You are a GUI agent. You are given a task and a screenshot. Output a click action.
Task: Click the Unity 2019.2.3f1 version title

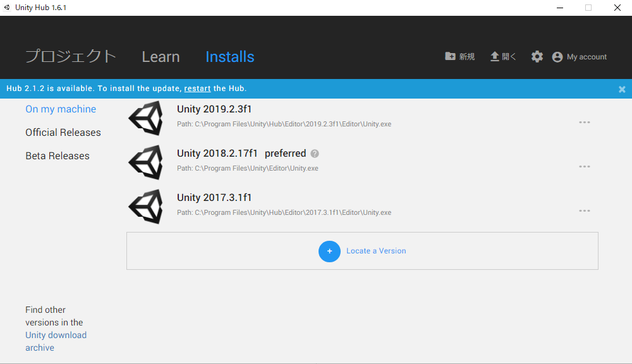click(x=214, y=109)
